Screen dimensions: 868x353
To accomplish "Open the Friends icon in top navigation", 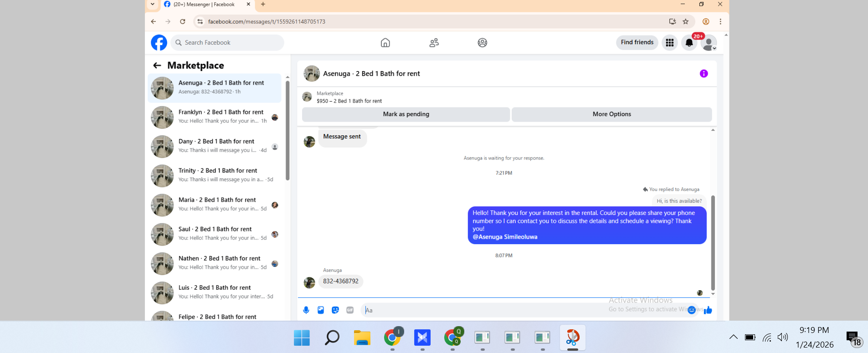I will pyautogui.click(x=434, y=43).
